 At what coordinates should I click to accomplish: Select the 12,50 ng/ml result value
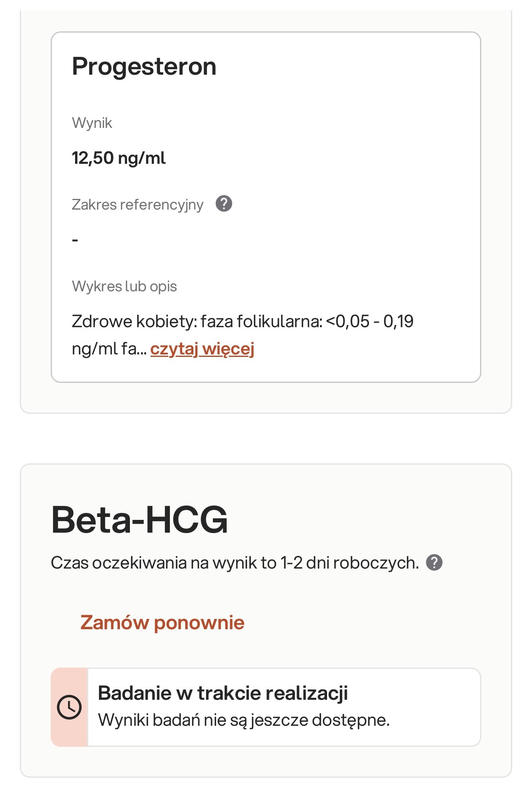click(119, 158)
